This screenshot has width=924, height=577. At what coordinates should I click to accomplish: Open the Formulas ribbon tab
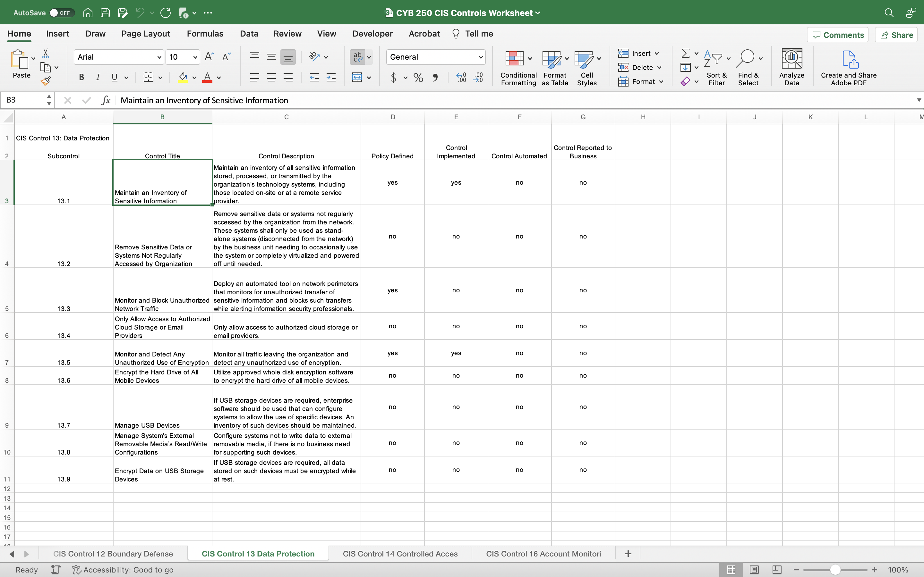[205, 34]
